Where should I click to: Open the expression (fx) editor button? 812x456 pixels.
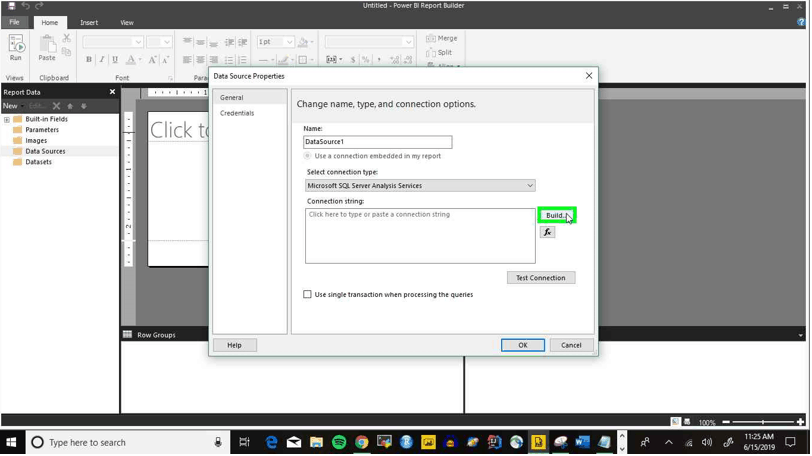pos(547,232)
